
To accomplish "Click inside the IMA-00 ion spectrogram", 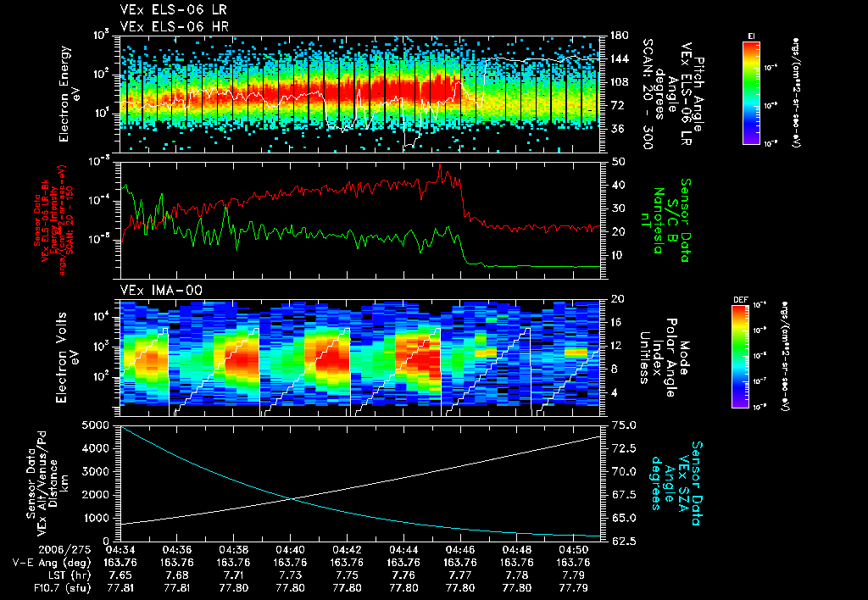I will tap(359, 357).
